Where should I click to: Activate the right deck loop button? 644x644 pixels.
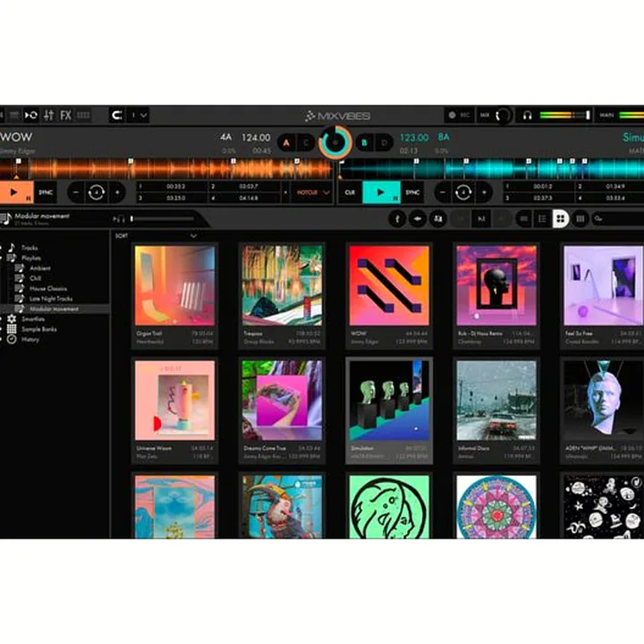click(x=463, y=192)
